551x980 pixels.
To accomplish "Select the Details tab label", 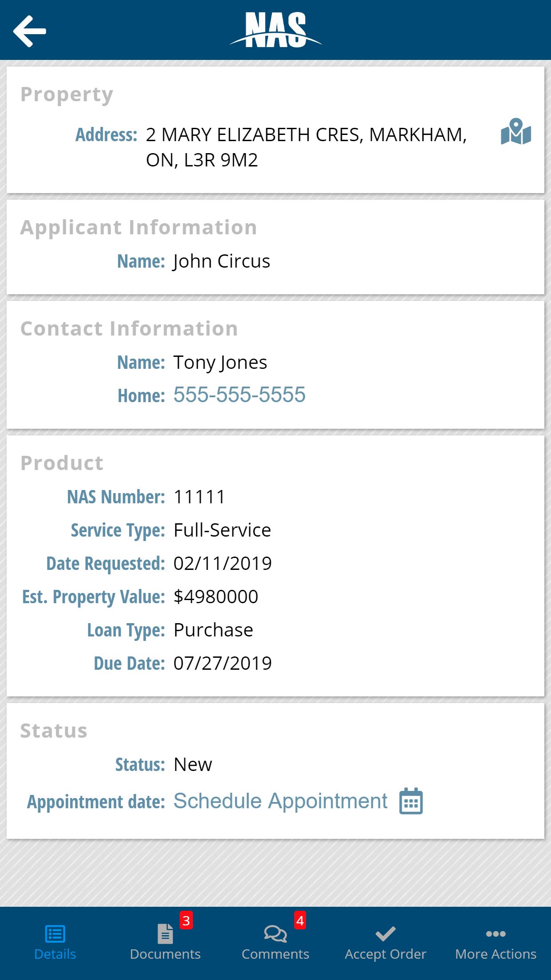I will (55, 954).
